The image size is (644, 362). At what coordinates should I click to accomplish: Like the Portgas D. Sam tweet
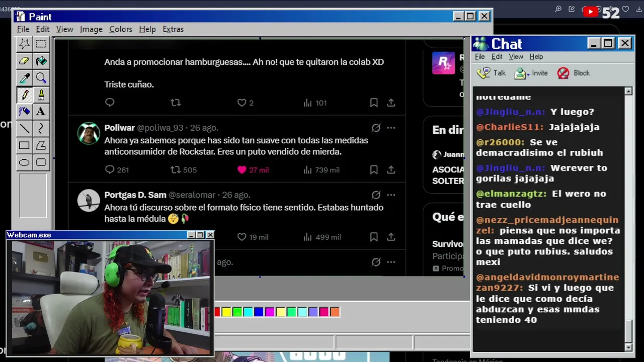pos(242,237)
